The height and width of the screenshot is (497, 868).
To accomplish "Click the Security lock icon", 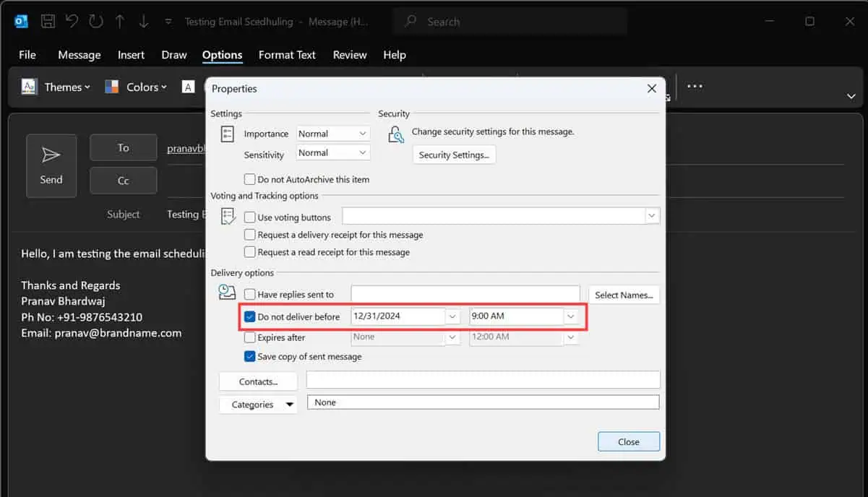I will [395, 134].
